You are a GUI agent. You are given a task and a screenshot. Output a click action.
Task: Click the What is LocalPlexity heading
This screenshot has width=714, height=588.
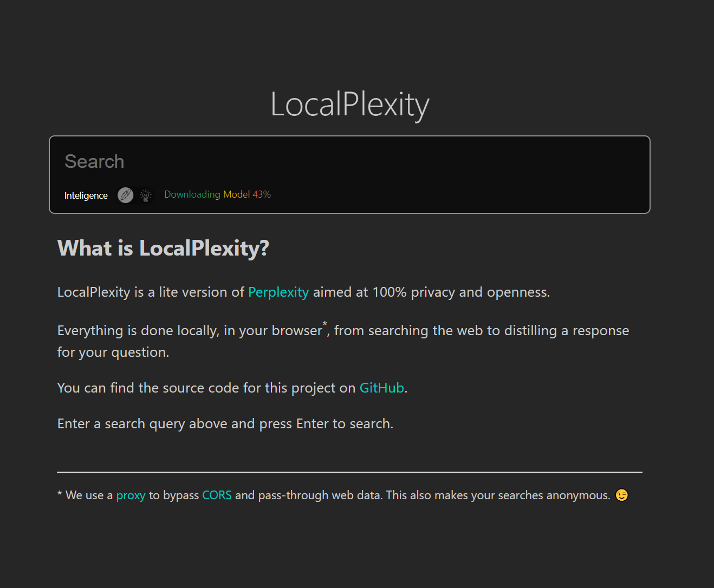tap(163, 248)
